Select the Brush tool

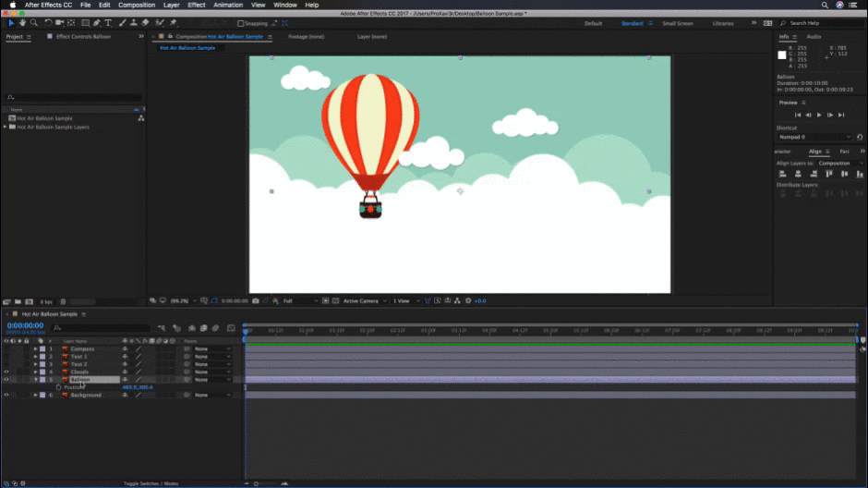122,23
